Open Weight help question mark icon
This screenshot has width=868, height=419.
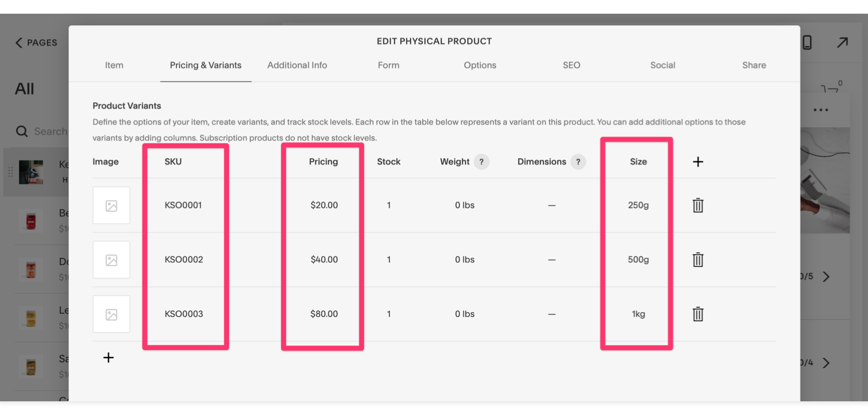click(481, 162)
